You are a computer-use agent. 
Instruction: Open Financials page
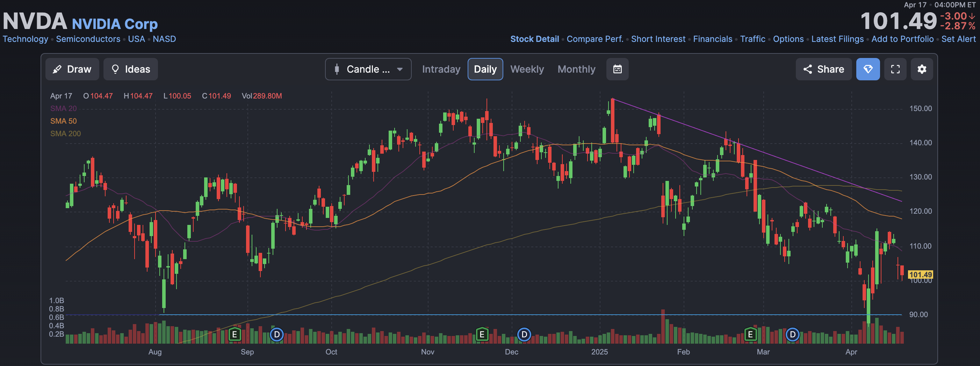click(x=713, y=39)
